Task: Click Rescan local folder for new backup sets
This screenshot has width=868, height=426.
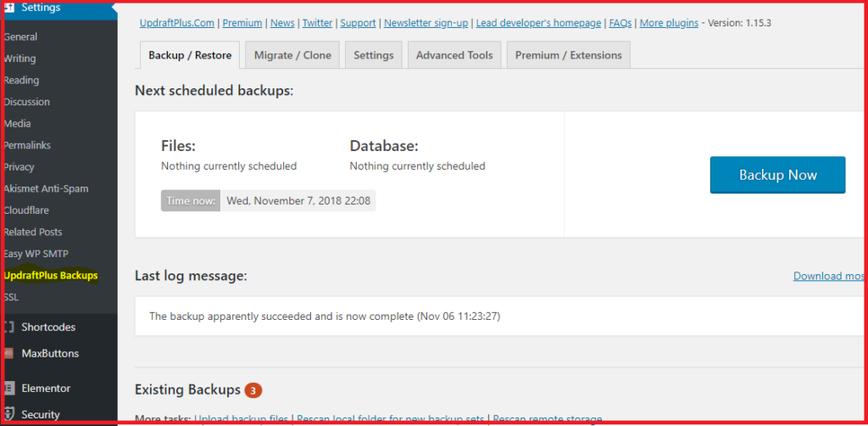Action: [x=391, y=419]
